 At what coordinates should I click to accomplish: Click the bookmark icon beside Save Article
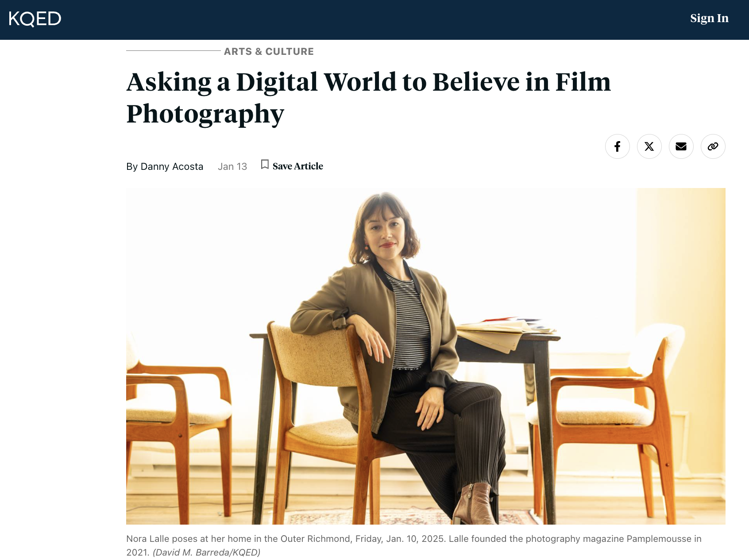[x=265, y=165]
